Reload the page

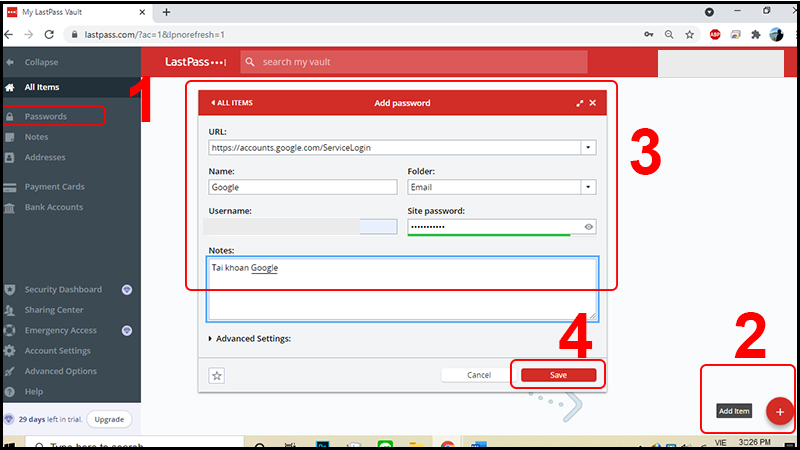pos(49,35)
